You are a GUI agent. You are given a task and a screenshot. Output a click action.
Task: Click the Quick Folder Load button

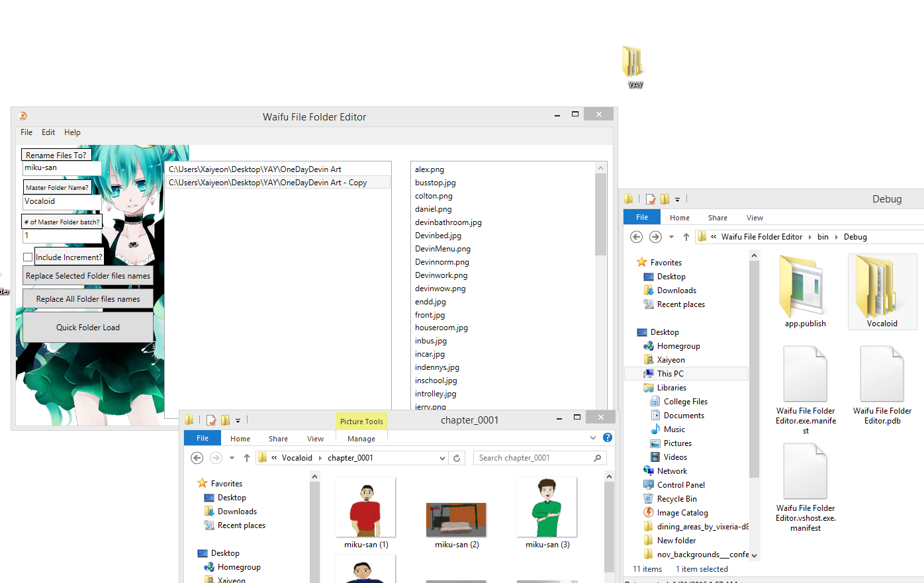[x=88, y=328]
